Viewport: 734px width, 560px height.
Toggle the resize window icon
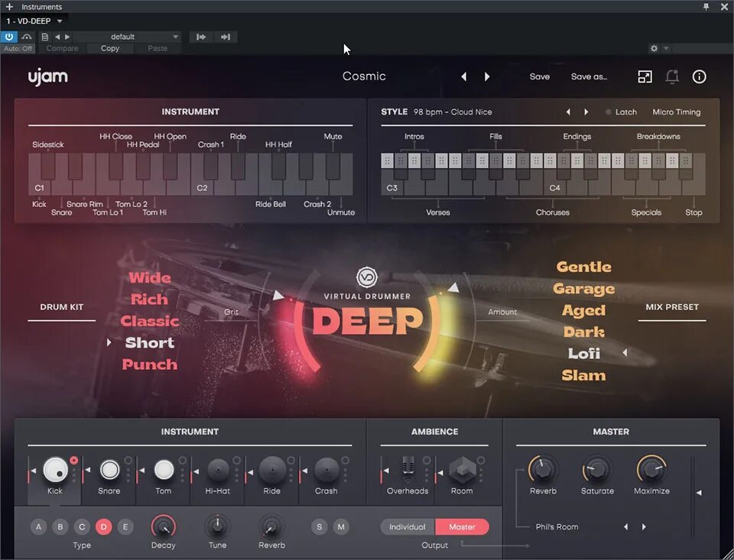point(645,76)
